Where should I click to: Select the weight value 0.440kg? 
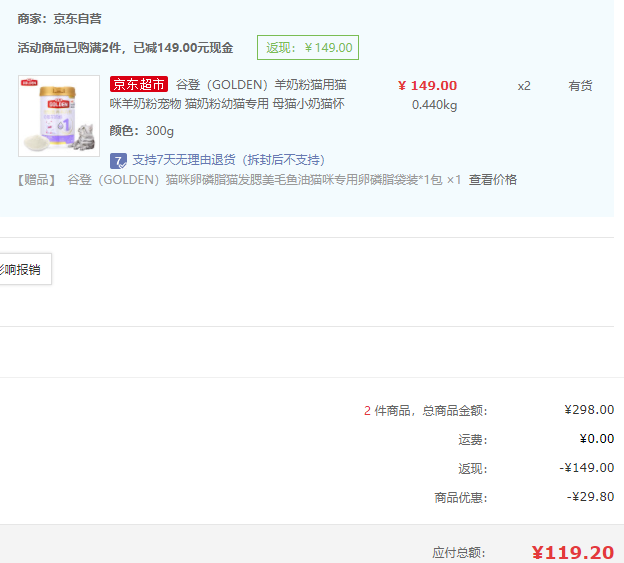point(434,105)
